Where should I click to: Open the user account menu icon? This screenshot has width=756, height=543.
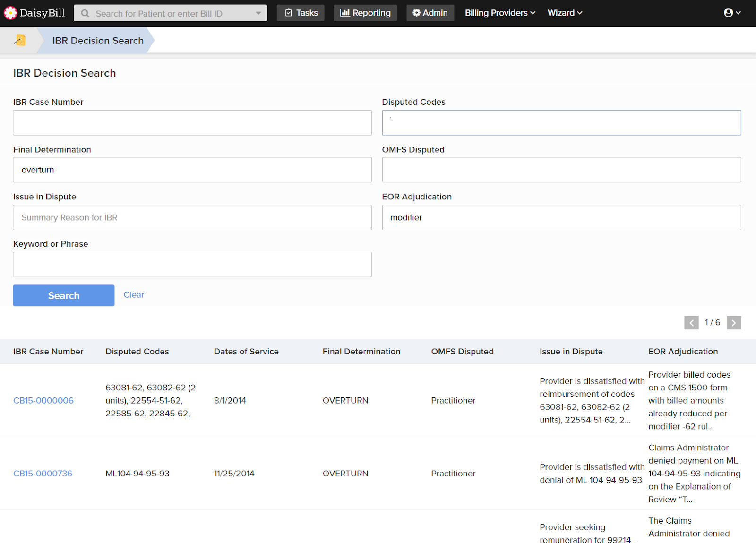(732, 13)
